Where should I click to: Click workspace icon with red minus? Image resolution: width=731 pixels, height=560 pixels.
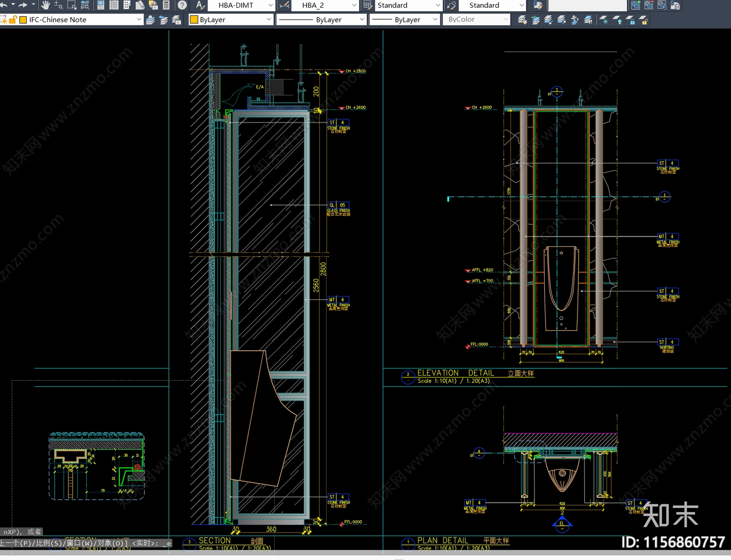click(x=649, y=5)
